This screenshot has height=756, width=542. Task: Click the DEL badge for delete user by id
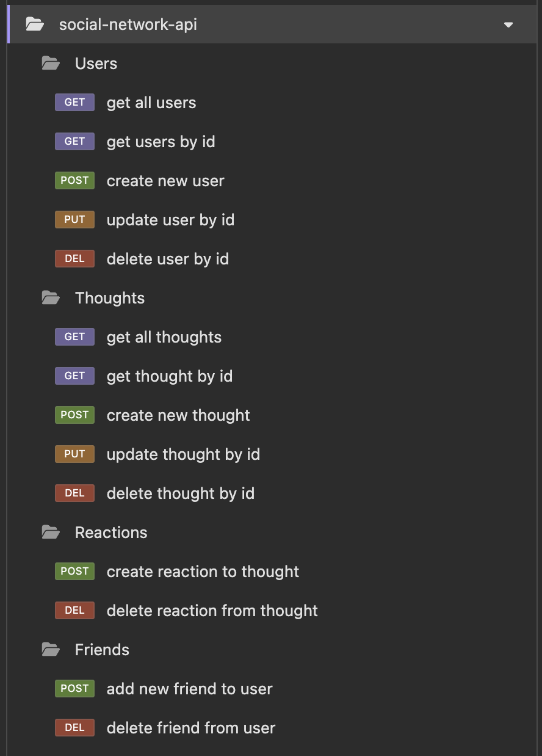point(74,259)
